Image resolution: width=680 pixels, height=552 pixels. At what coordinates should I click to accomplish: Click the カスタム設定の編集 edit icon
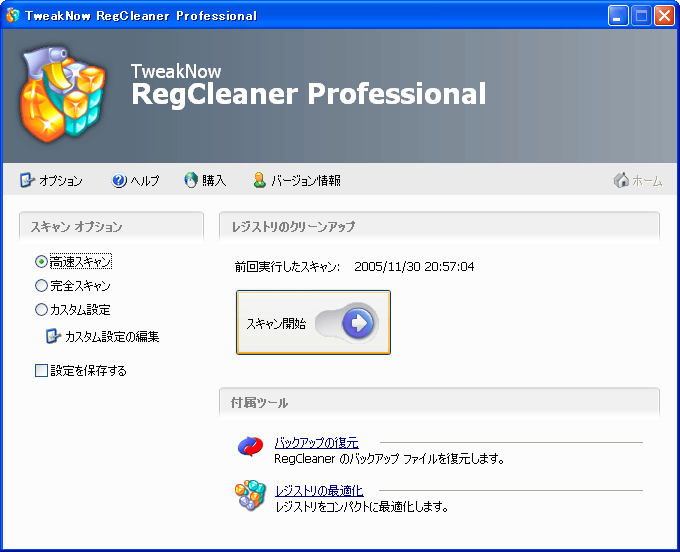tap(53, 336)
